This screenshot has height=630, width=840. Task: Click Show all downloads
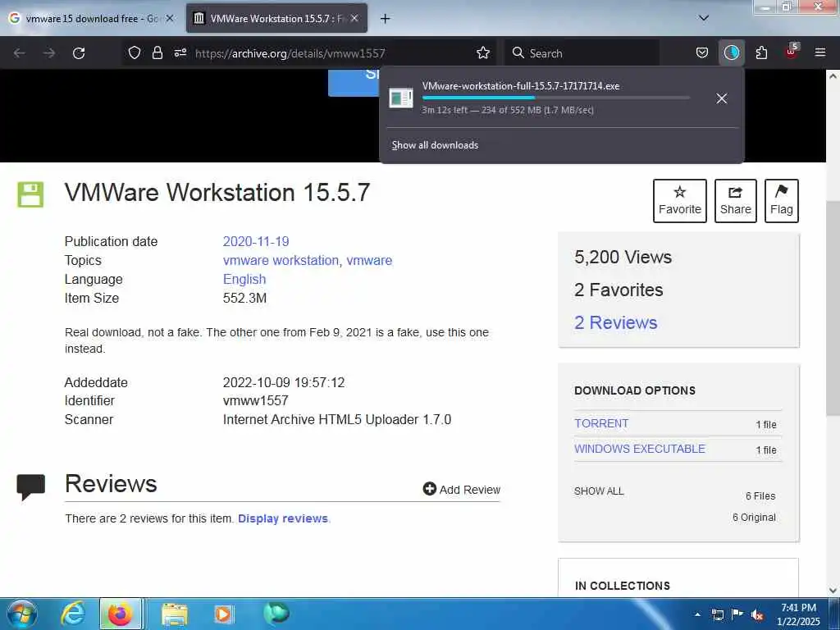coord(435,145)
